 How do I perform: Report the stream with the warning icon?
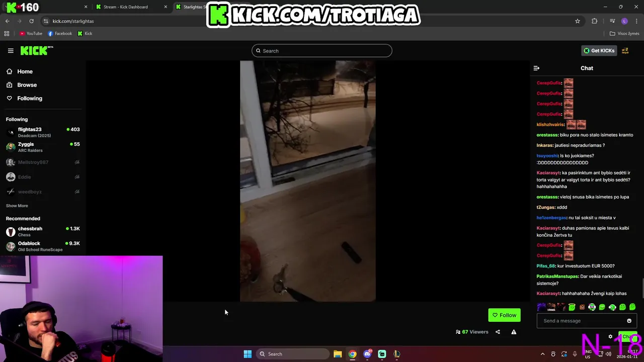coord(514,332)
